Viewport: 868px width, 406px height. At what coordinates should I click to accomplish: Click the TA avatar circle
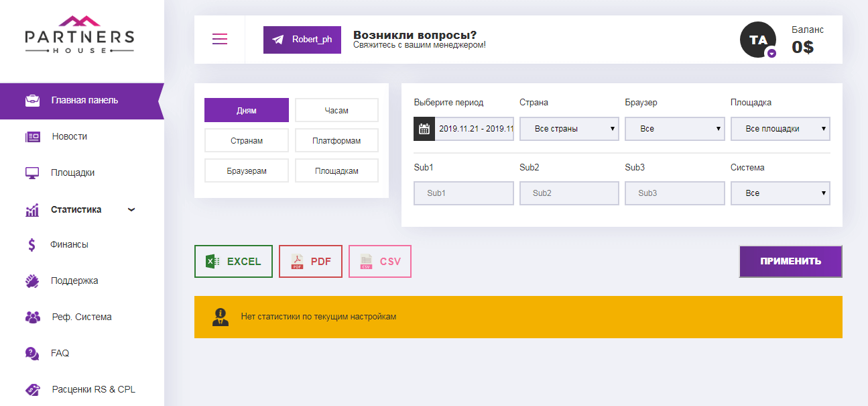click(757, 40)
